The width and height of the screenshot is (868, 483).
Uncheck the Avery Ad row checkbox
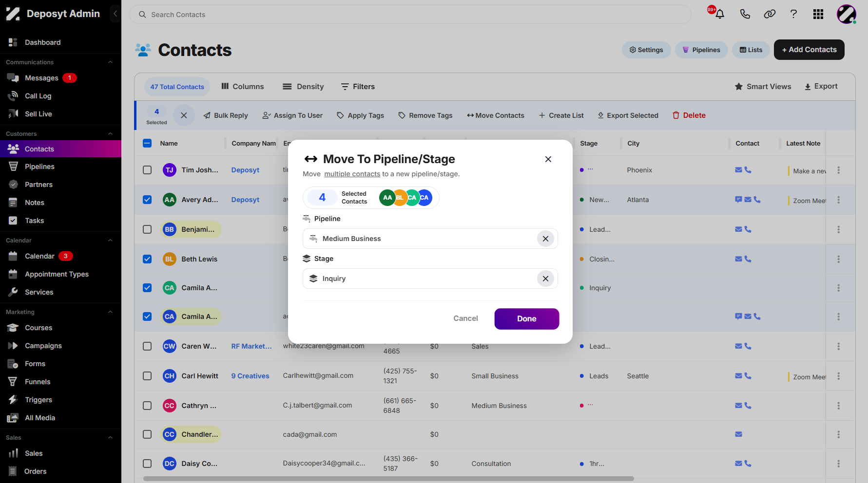[x=147, y=200]
